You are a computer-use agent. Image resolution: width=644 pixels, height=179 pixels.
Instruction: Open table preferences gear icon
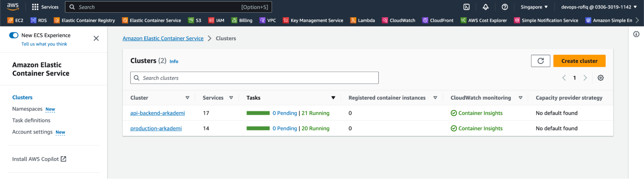(601, 78)
